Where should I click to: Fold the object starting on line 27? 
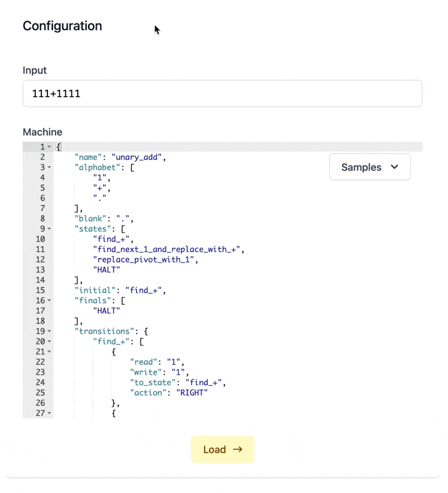pos(49,414)
